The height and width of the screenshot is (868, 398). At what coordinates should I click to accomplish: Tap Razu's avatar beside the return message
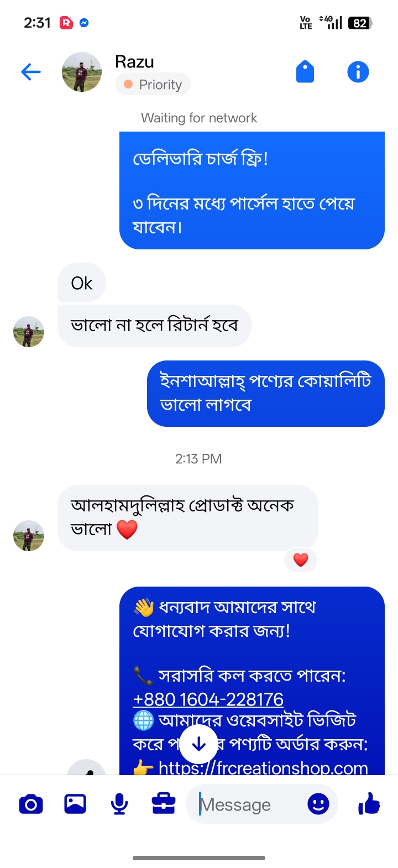click(x=29, y=332)
